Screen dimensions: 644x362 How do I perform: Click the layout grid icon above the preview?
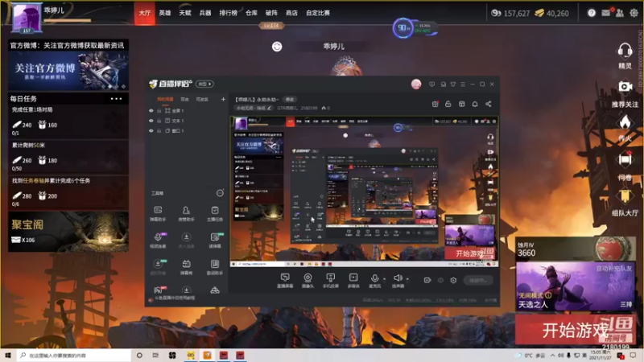[x=461, y=105]
